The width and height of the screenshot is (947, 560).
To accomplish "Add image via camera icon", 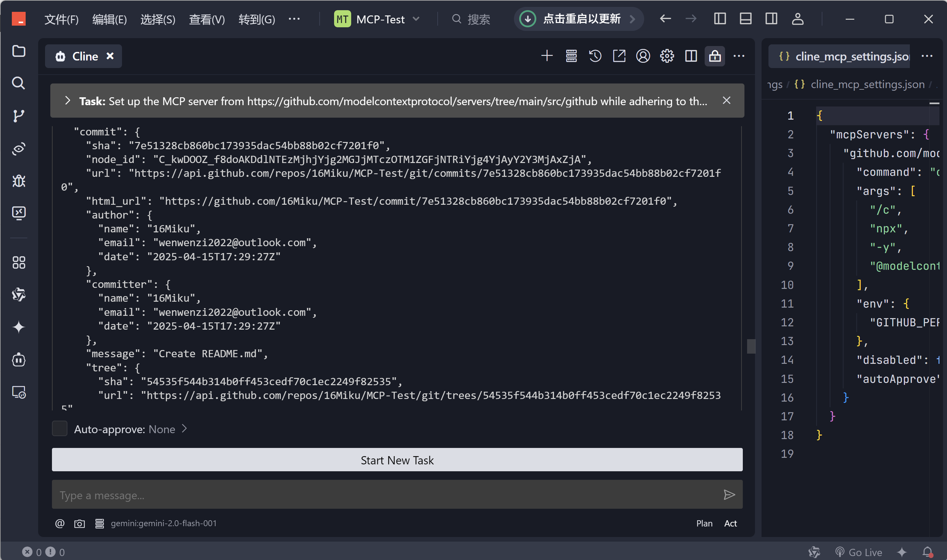I will click(79, 524).
